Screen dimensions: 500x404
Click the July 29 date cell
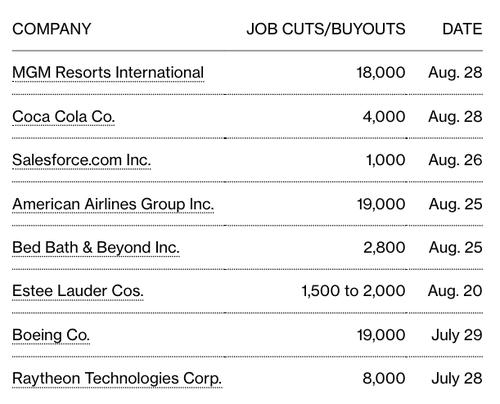457,335
